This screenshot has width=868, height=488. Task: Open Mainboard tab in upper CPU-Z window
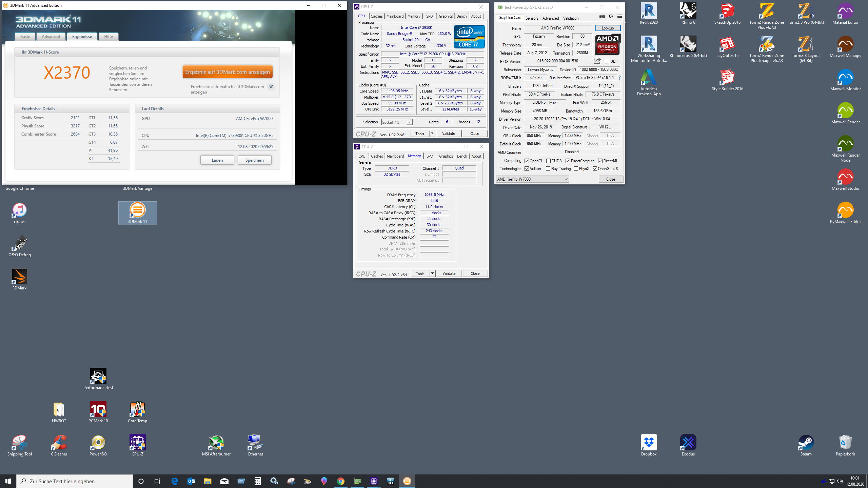tap(395, 16)
